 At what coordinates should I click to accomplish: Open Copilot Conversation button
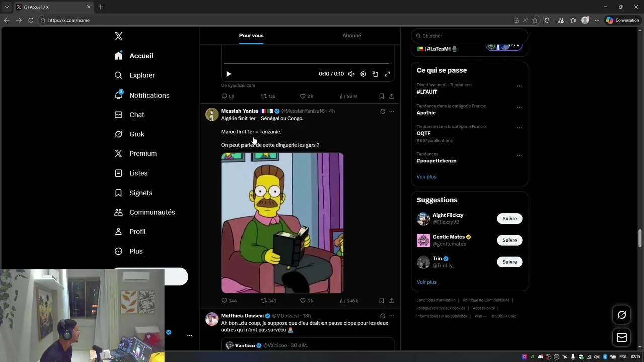[622, 20]
